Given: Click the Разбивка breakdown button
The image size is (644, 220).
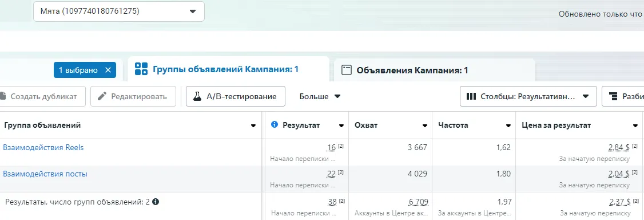Looking at the screenshot, I should coord(623,97).
